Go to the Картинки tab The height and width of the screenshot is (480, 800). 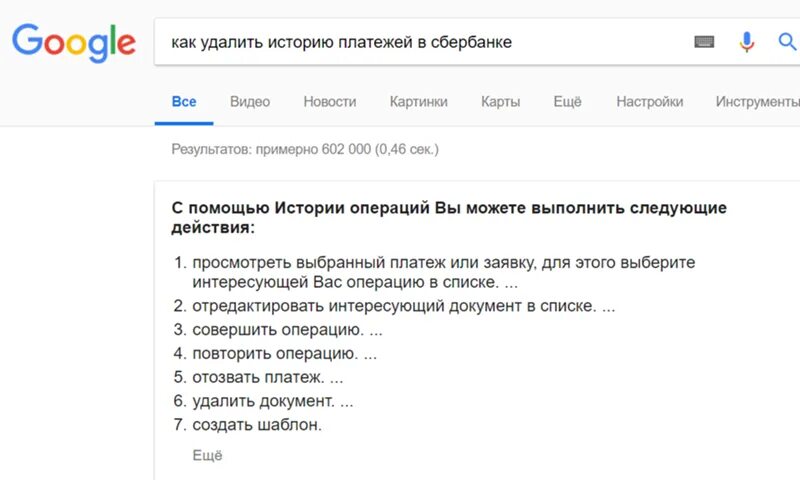pos(418,102)
